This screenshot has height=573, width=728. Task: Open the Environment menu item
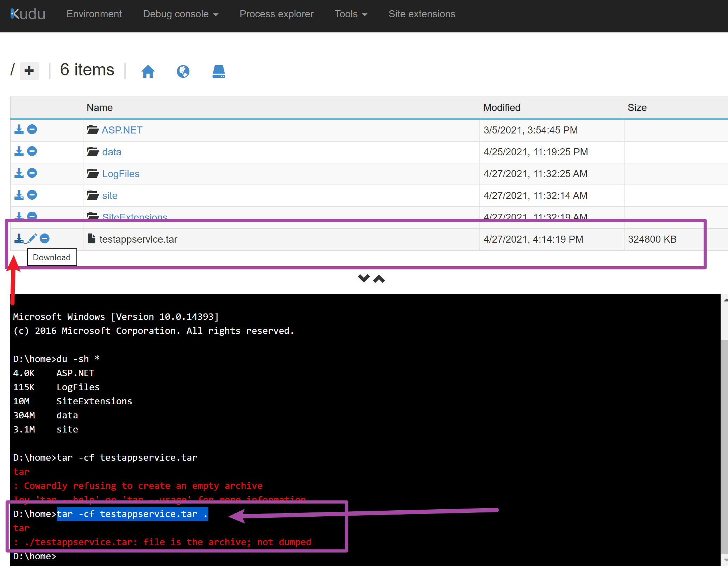[94, 14]
